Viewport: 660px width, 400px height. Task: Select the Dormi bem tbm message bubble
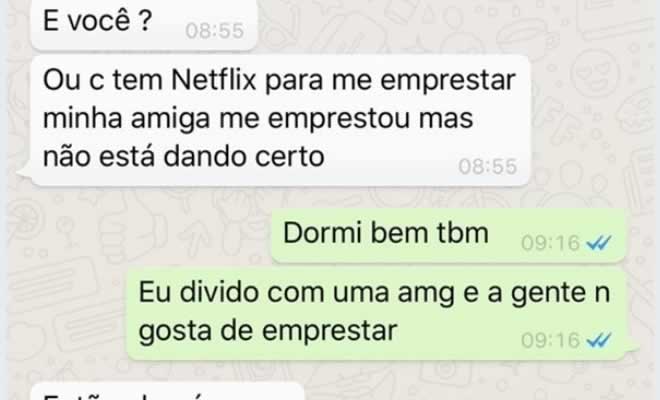[448, 235]
